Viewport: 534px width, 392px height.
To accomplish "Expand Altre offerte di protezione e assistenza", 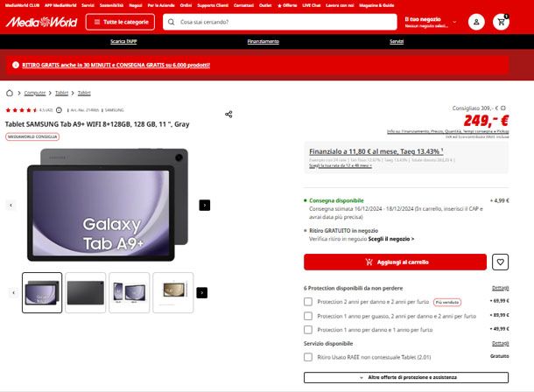I will [x=406, y=377].
